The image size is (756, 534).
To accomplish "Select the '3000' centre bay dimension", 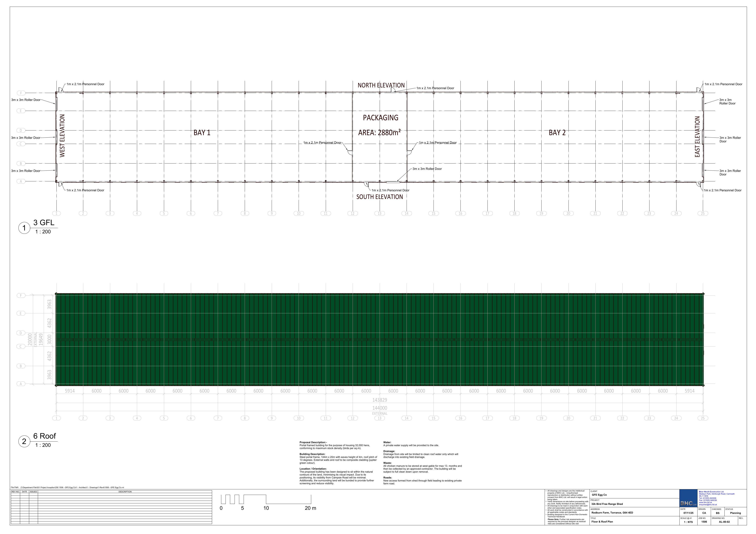I will (x=49, y=340).
